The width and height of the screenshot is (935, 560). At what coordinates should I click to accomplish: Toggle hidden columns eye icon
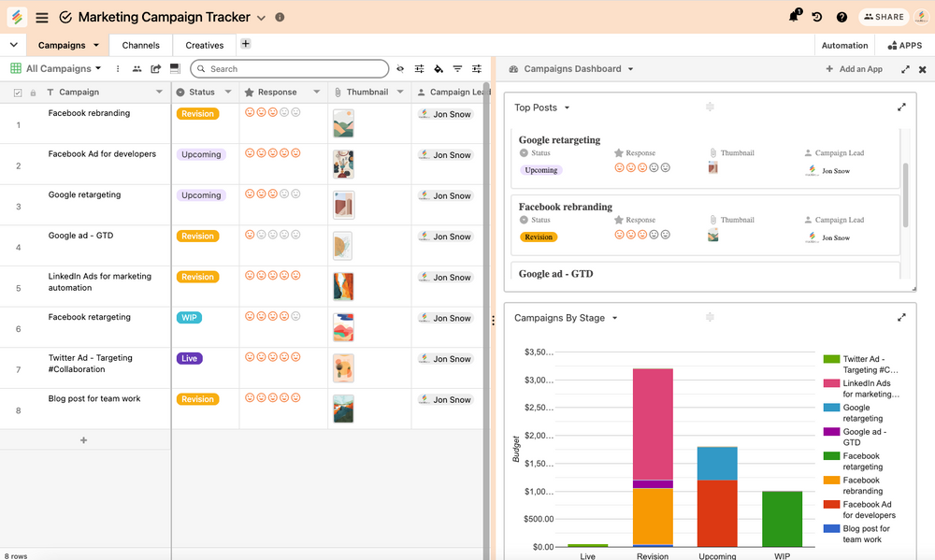400,69
